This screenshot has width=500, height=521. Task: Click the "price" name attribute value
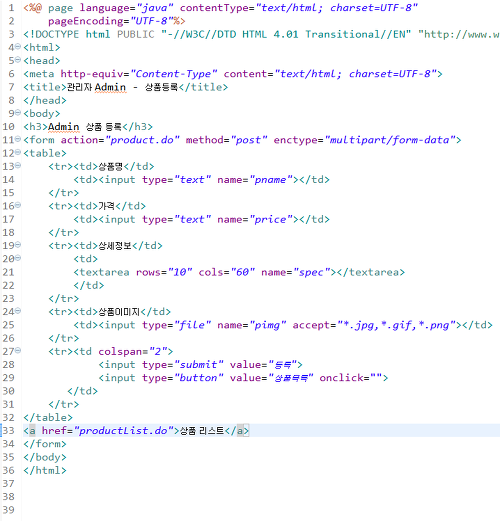(x=271, y=219)
